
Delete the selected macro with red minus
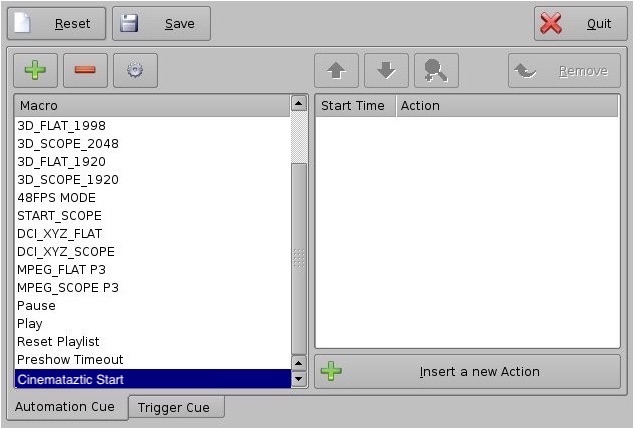85,70
